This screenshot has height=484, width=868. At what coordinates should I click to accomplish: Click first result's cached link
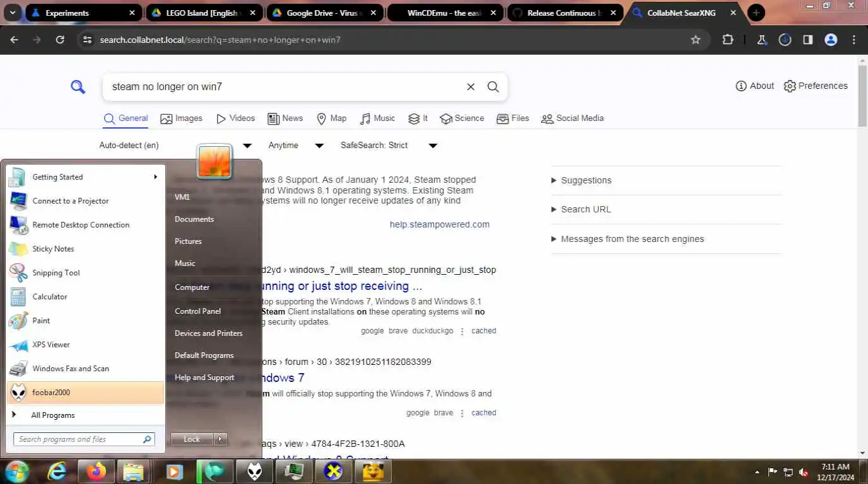[x=484, y=331]
